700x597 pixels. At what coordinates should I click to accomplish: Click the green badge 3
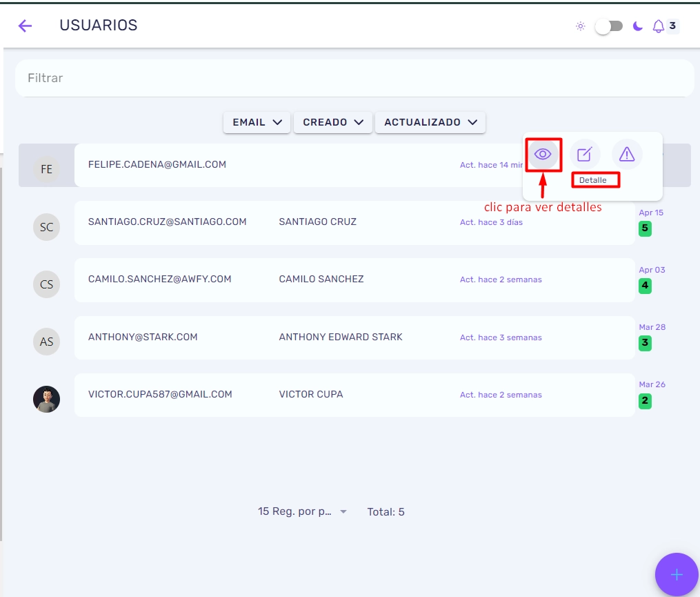(645, 343)
